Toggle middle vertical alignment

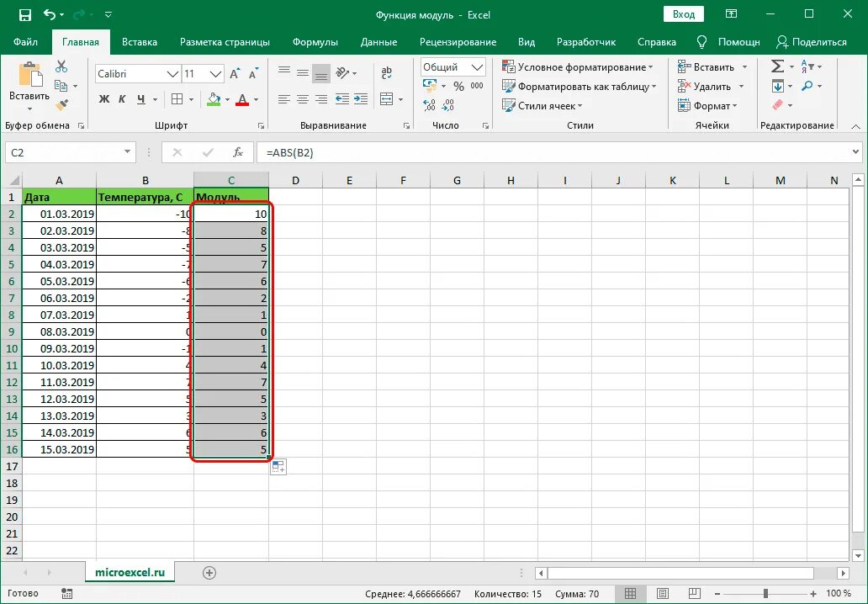tap(303, 72)
